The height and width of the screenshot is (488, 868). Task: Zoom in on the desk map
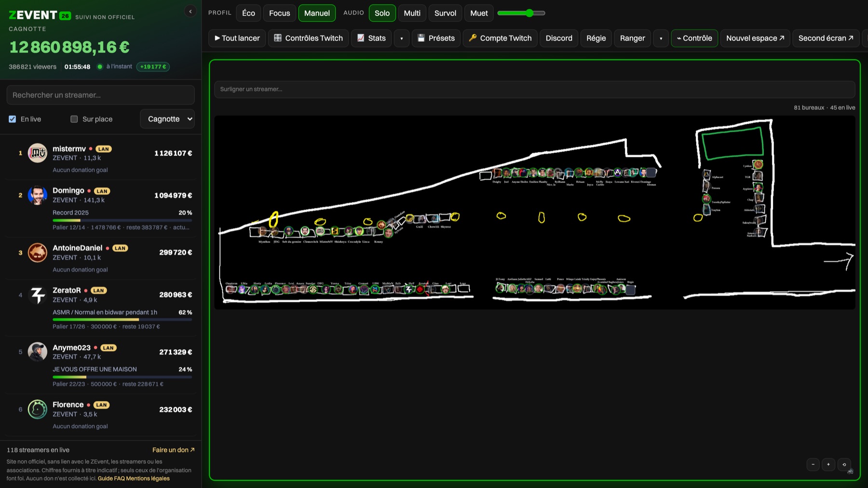coord(828,464)
